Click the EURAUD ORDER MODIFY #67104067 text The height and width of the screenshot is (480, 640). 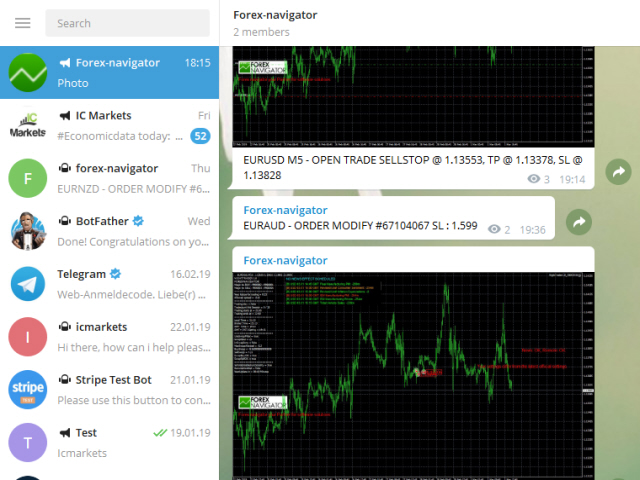click(x=360, y=226)
